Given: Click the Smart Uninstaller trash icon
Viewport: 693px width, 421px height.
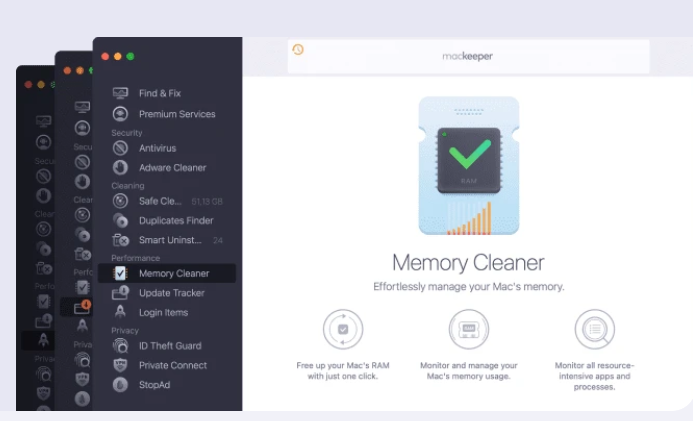Looking at the screenshot, I should 120,240.
